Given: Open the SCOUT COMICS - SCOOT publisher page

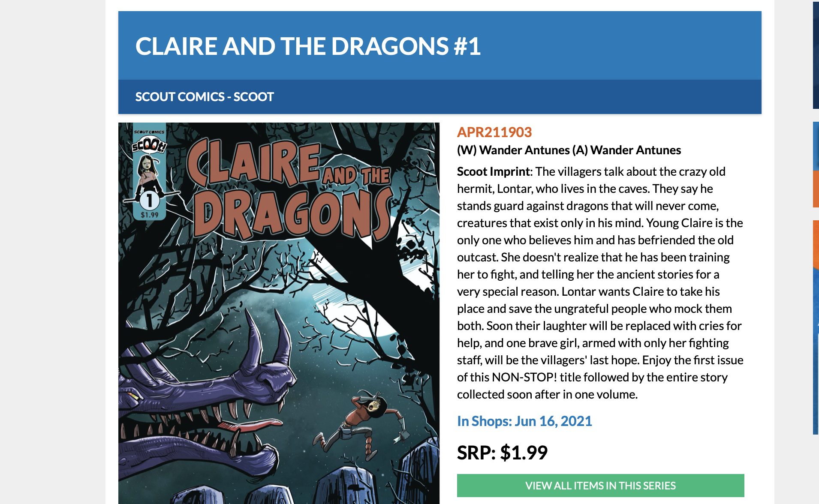Looking at the screenshot, I should 204,97.
